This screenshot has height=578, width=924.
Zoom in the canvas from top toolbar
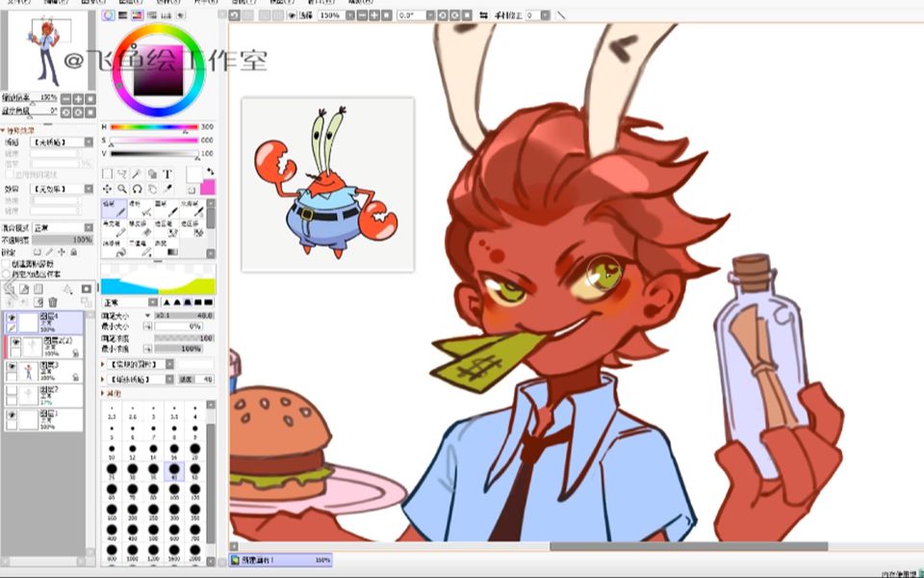tap(374, 15)
